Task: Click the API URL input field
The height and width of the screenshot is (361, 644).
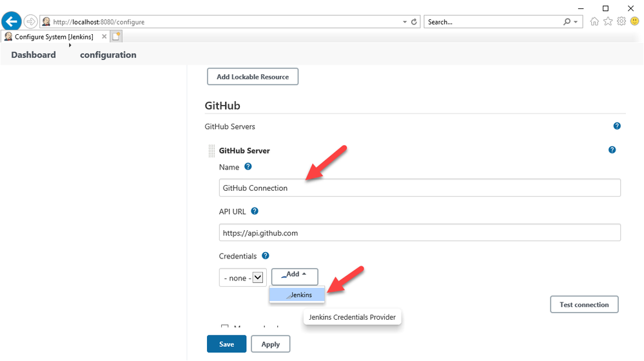Action: (420, 233)
